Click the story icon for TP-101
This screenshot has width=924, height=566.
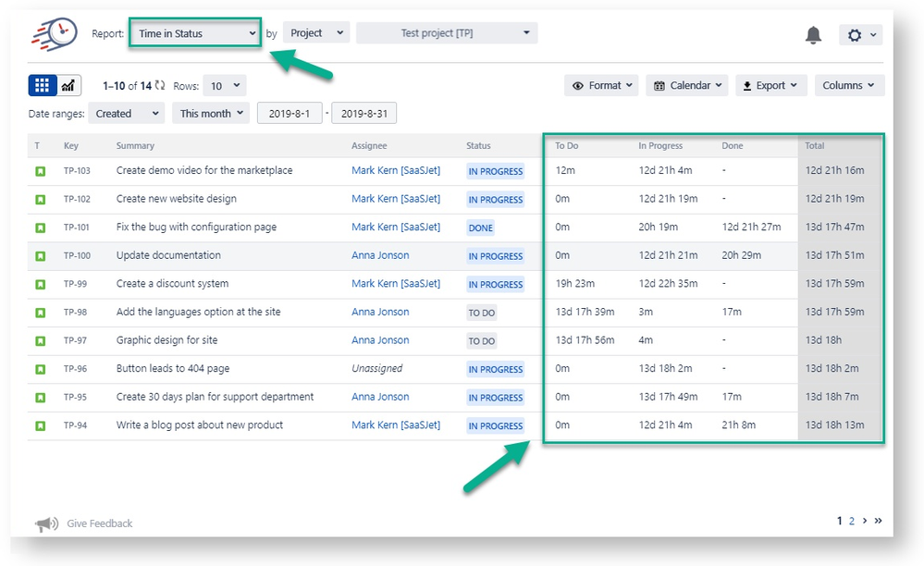40,228
